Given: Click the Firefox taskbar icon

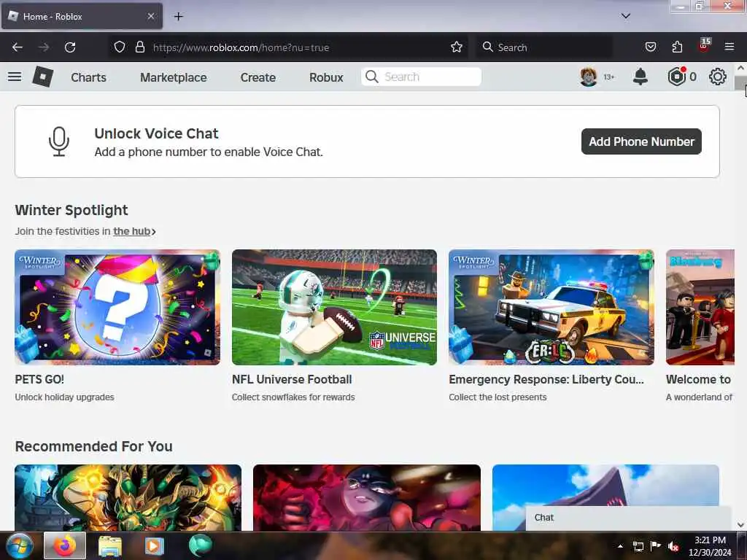Looking at the screenshot, I should (65, 545).
